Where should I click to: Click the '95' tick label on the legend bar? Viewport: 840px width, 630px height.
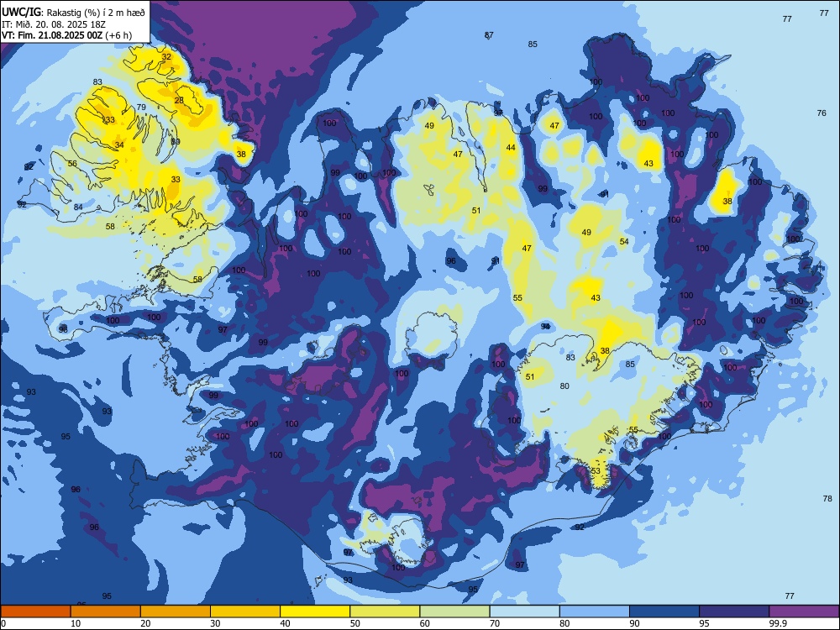(x=704, y=623)
